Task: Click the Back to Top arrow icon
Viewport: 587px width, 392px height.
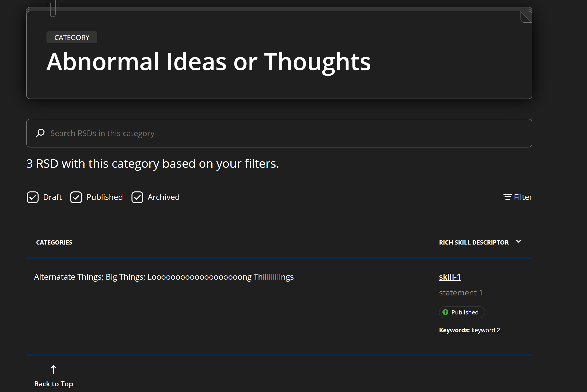Action: coord(54,370)
